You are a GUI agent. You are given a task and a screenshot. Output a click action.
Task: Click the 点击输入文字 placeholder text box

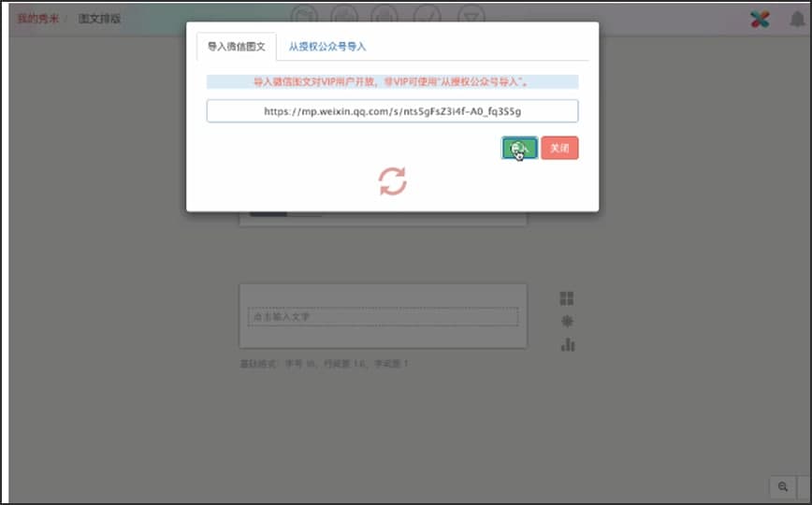pyautogui.click(x=383, y=317)
